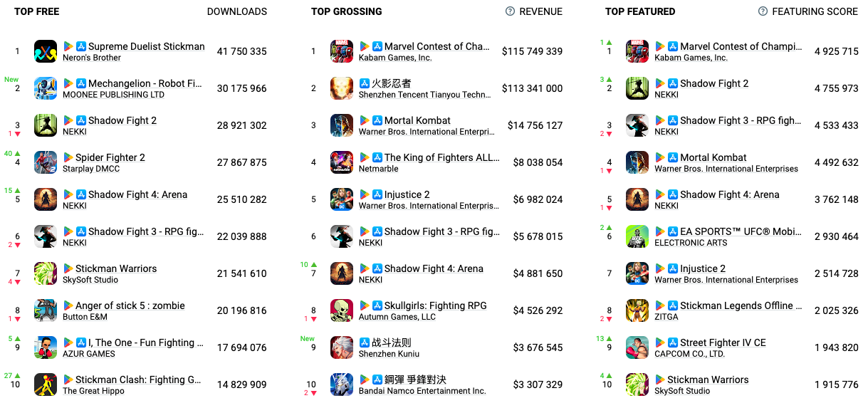The width and height of the screenshot is (868, 408).
Task: Open the Netmarble publisher link
Action: [x=378, y=169]
